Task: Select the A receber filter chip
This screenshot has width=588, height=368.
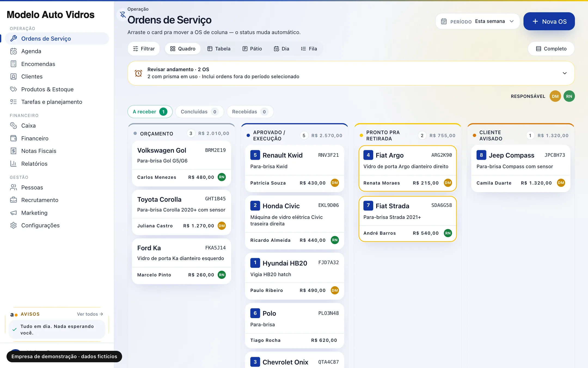Action: [150, 112]
